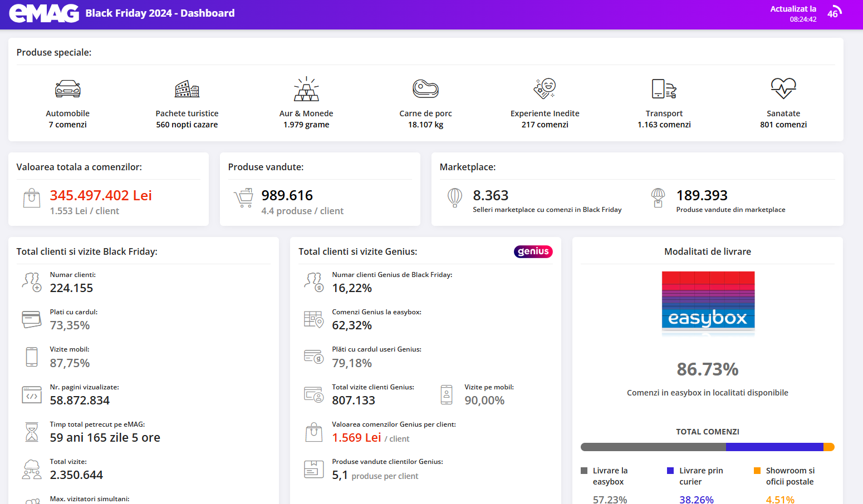Click the eMAG logo in the header
This screenshot has width=863, height=504.
[x=44, y=13]
